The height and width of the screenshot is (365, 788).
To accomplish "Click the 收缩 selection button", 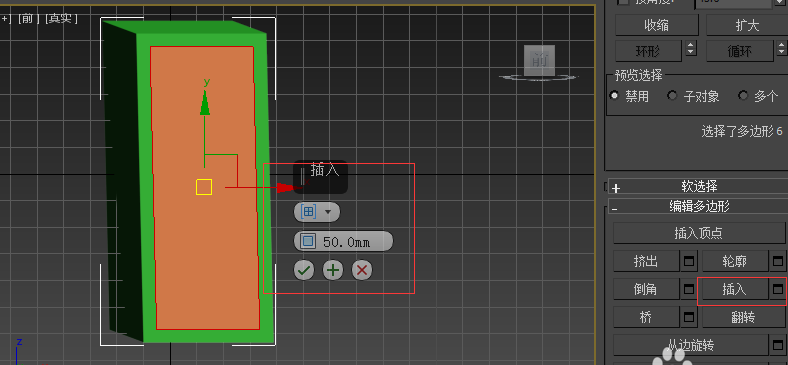I will [657, 25].
